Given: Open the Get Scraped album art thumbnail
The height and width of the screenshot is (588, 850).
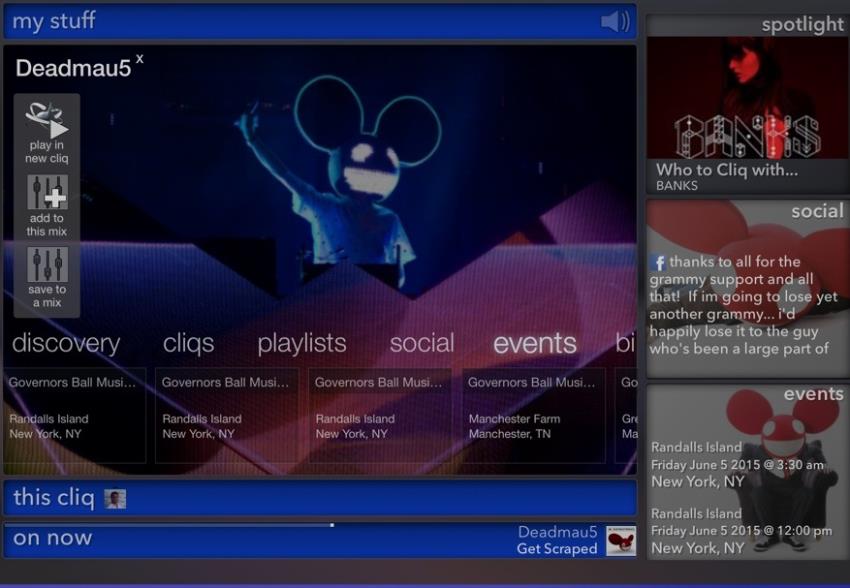Looking at the screenshot, I should 621,540.
